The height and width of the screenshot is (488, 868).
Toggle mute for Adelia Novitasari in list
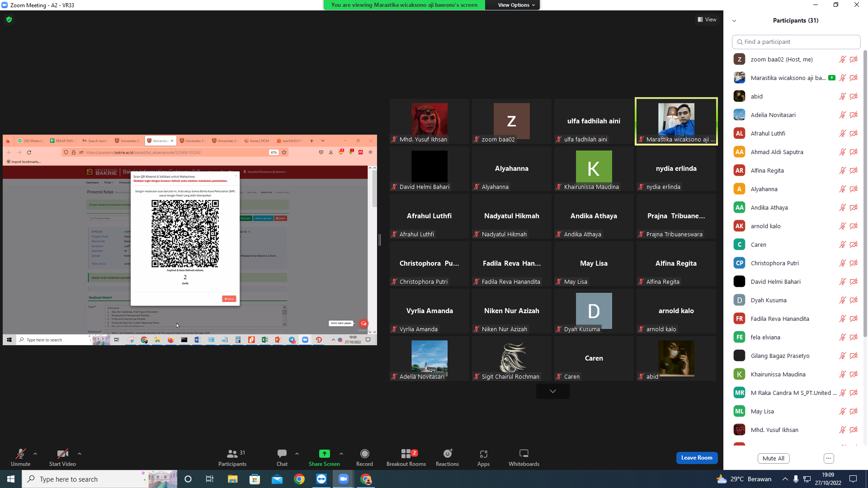(x=843, y=115)
